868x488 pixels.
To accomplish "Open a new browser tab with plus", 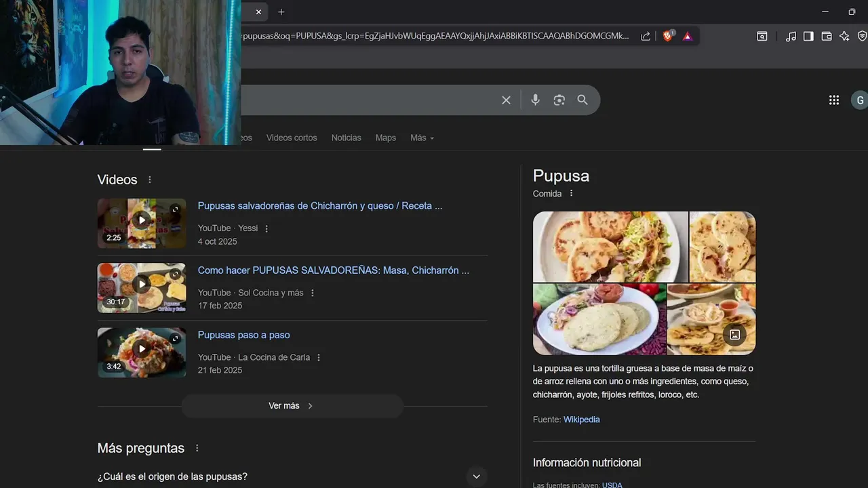I will coord(281,12).
